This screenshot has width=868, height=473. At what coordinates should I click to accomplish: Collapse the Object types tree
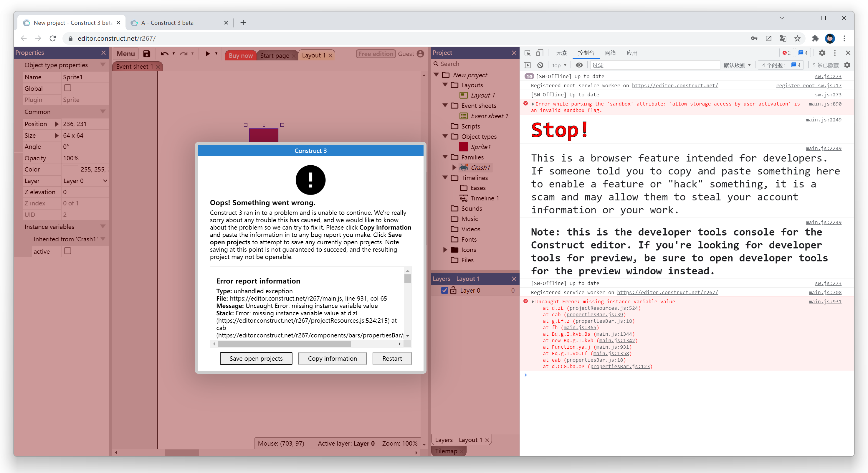pyautogui.click(x=445, y=136)
